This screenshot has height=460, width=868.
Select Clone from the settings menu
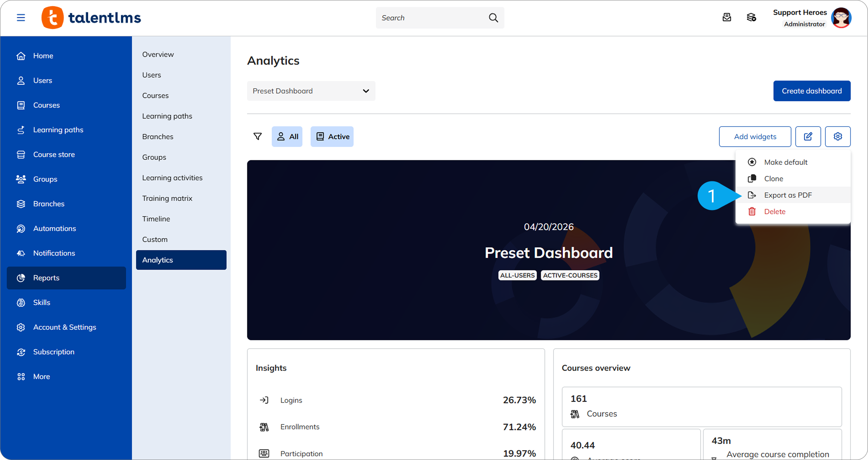(793, 179)
